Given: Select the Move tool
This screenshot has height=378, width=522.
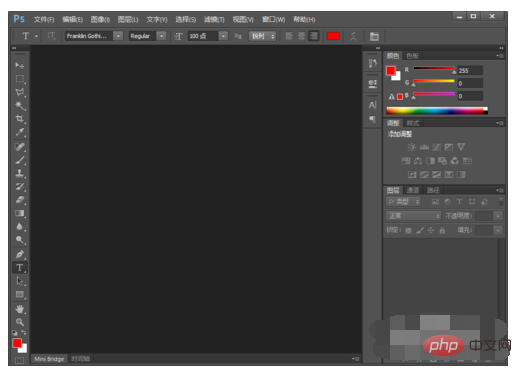Looking at the screenshot, I should point(20,65).
